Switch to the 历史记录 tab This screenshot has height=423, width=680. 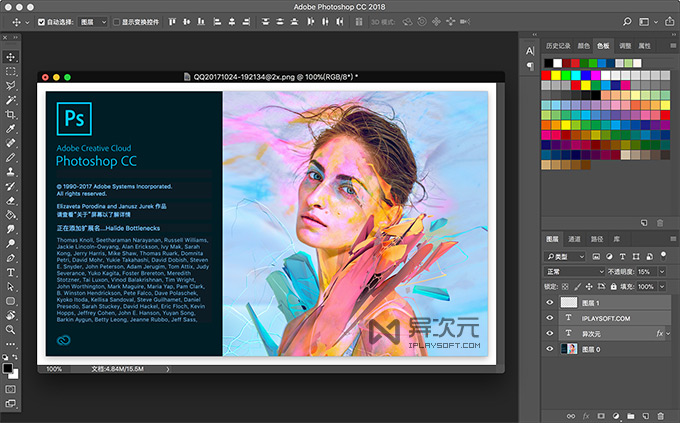(557, 46)
